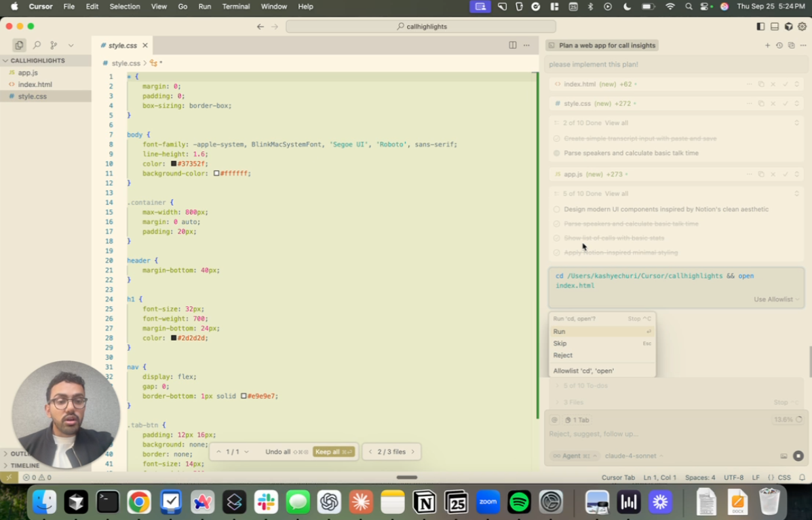Collapse the CALLHIGHLIGHTS folder tree

pyautogui.click(x=6, y=60)
